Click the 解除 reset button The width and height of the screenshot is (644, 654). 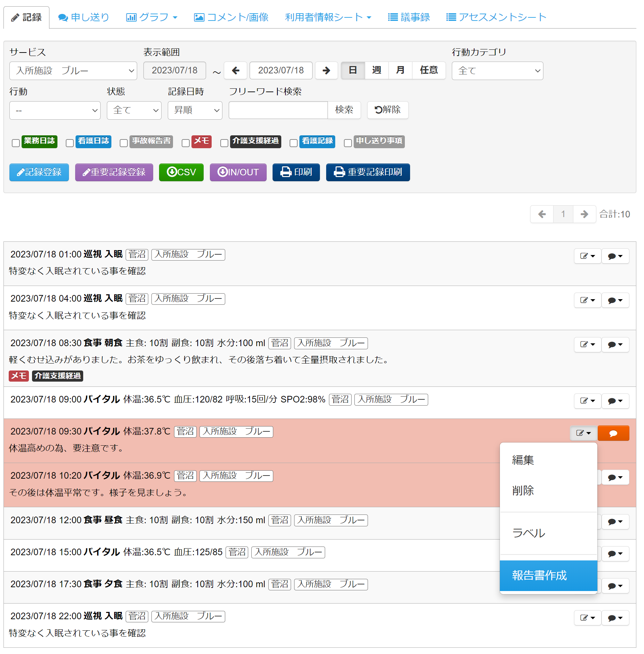click(x=387, y=110)
